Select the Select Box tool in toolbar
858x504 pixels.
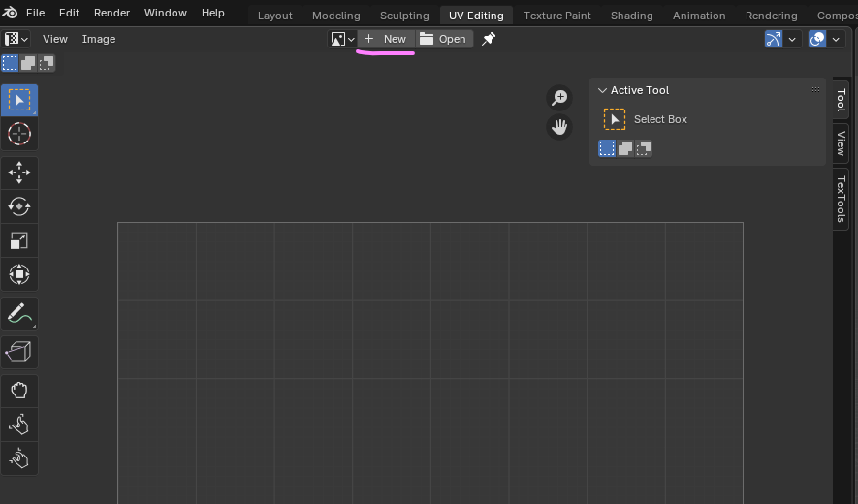[x=19, y=100]
